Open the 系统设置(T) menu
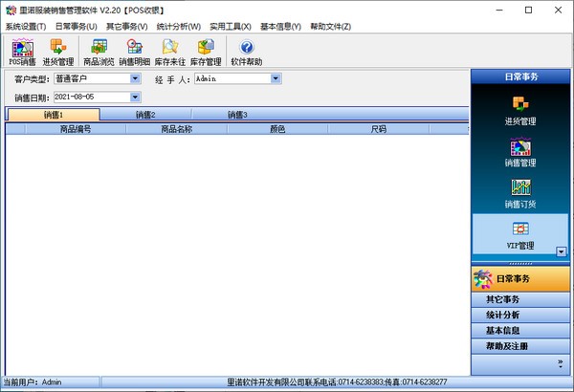Screen dimensions: 574x392 (26, 26)
